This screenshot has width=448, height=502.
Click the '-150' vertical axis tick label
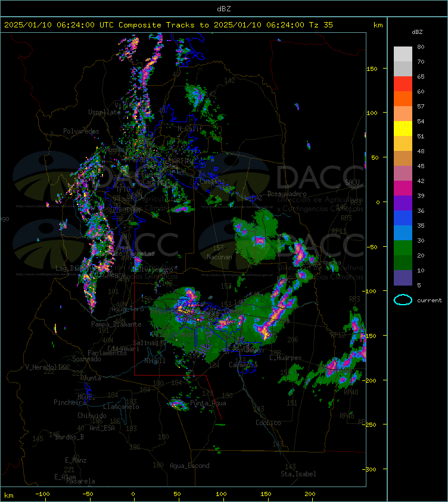(x=369, y=336)
